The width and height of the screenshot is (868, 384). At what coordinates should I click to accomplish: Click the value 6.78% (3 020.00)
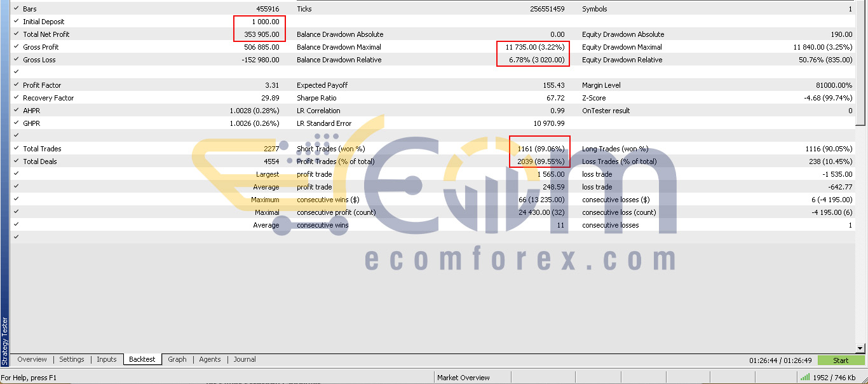537,60
